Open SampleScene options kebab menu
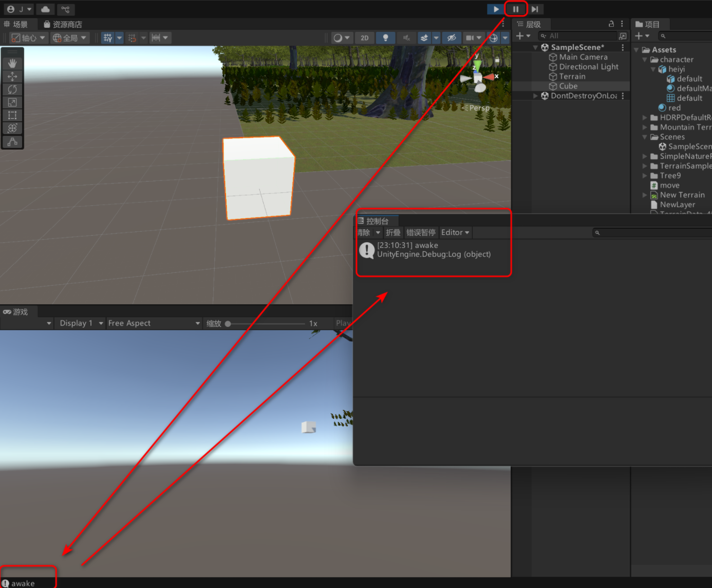 (x=623, y=47)
